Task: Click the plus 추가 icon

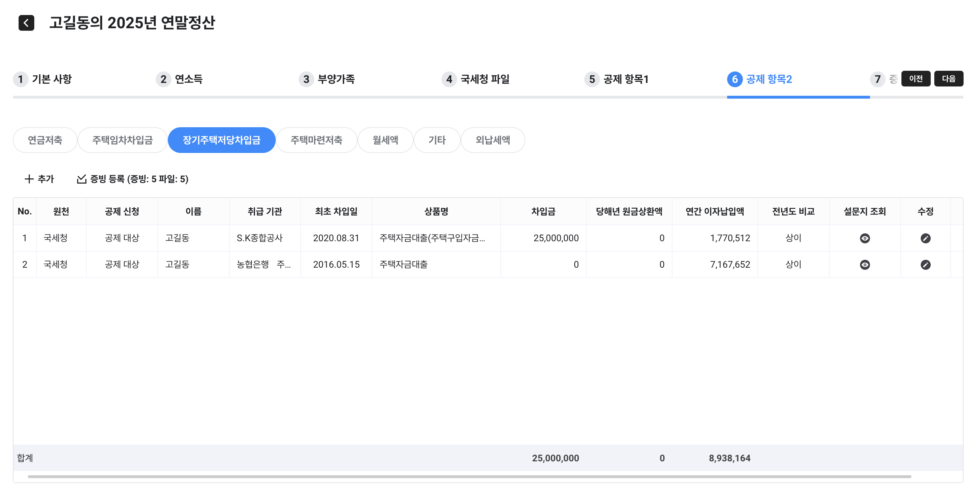Action: pyautogui.click(x=29, y=179)
